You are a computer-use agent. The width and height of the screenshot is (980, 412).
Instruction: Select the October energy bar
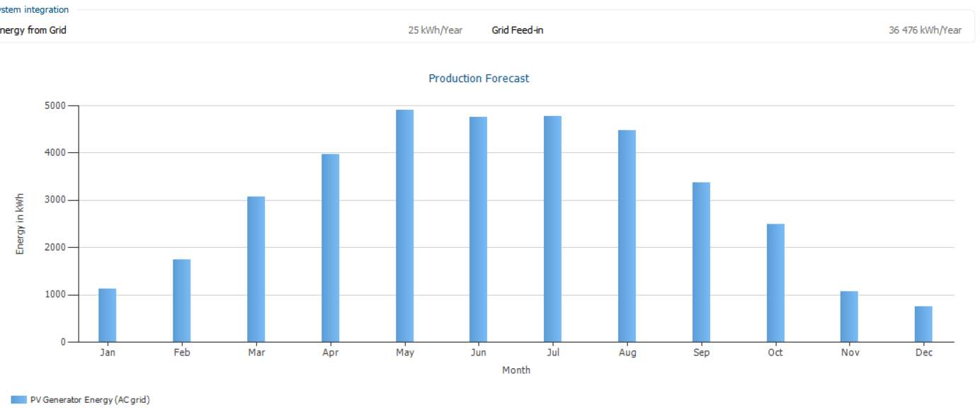(775, 283)
